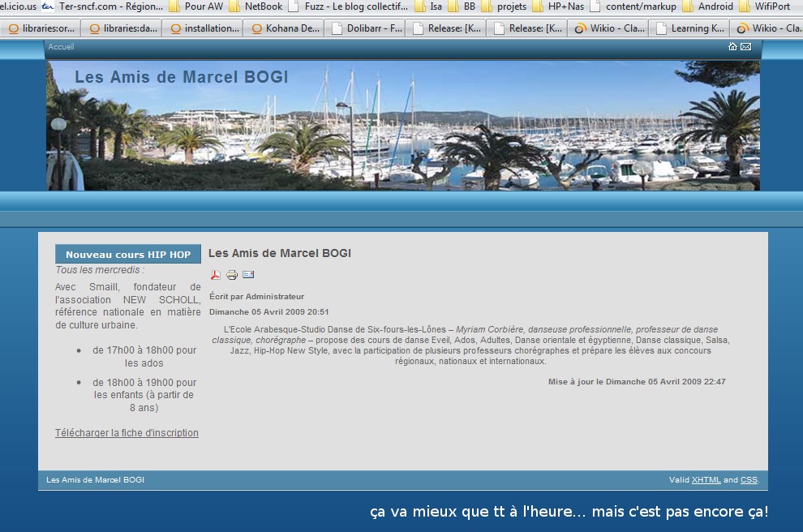The width and height of the screenshot is (803, 532).
Task: Switch to the libraries:da... tab
Action: click(x=122, y=28)
